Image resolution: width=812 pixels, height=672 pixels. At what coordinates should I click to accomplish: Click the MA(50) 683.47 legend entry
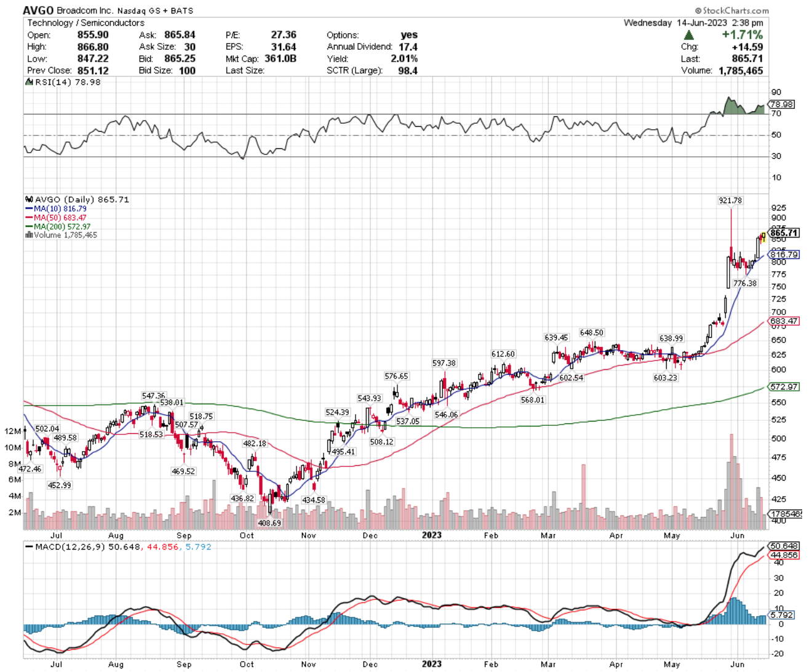(60, 218)
